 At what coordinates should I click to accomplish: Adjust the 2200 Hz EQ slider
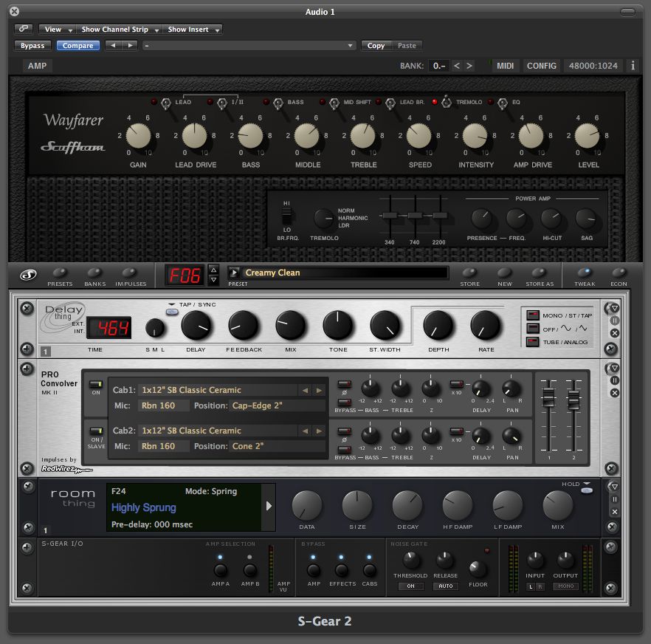[x=440, y=215]
